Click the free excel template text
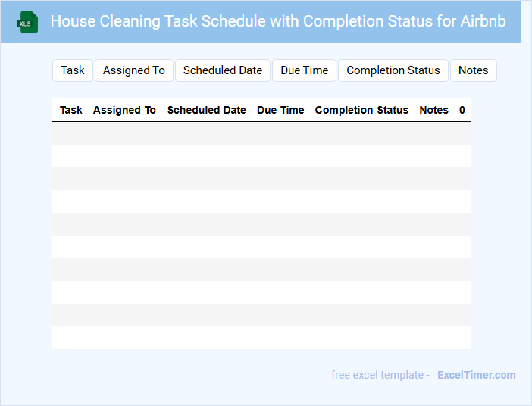 (380, 375)
